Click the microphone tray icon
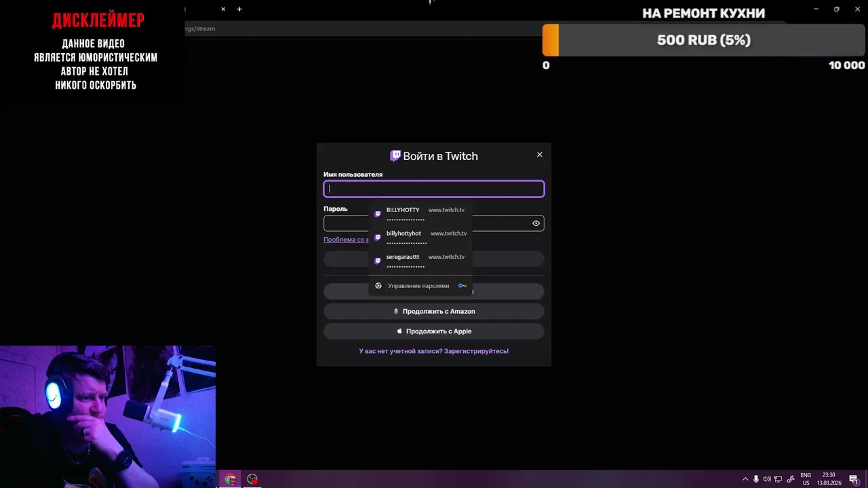This screenshot has width=868, height=488. coord(756,479)
